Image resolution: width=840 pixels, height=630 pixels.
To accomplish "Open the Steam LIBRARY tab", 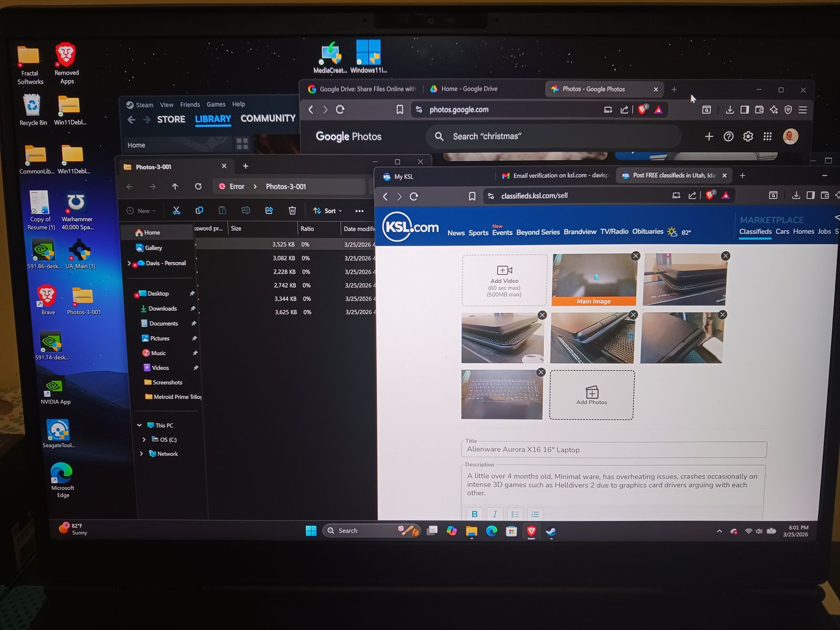I will (213, 119).
